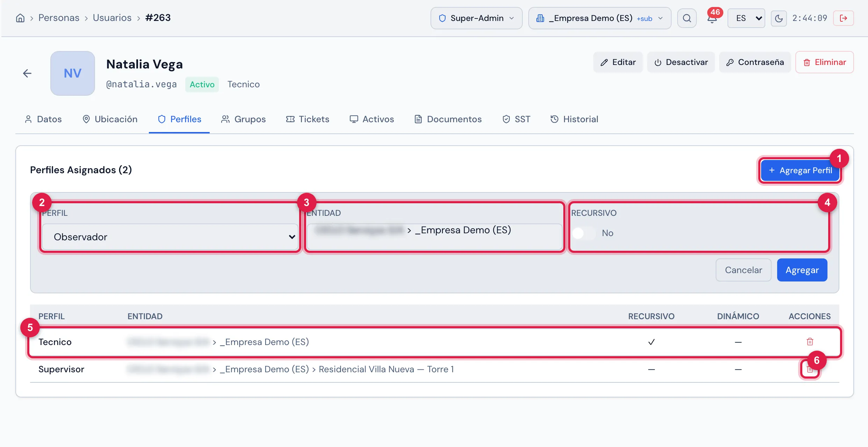The width and height of the screenshot is (868, 447).
Task: Toggle dark mode moon icon
Action: [x=779, y=18]
